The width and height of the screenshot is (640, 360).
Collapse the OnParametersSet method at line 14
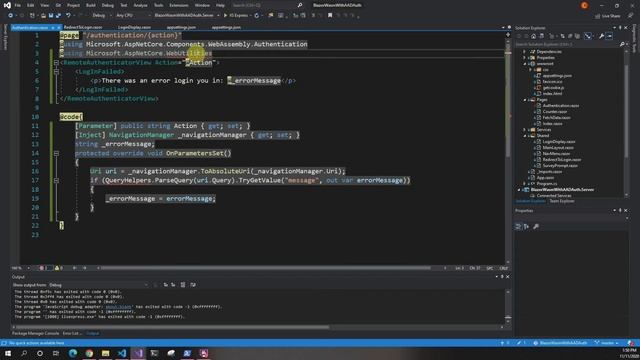56,153
